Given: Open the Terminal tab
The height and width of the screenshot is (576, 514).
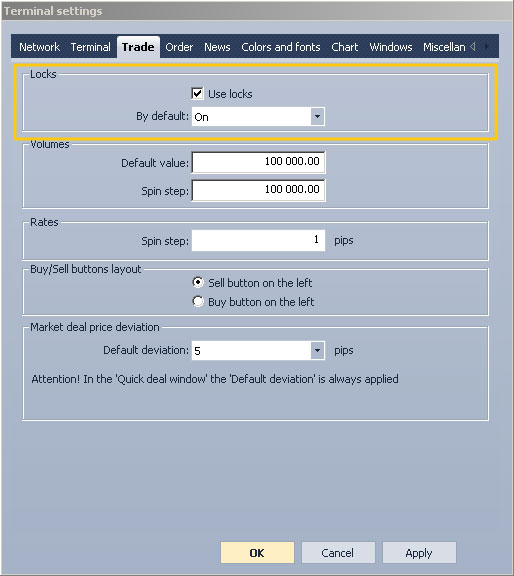Looking at the screenshot, I should (x=90, y=47).
